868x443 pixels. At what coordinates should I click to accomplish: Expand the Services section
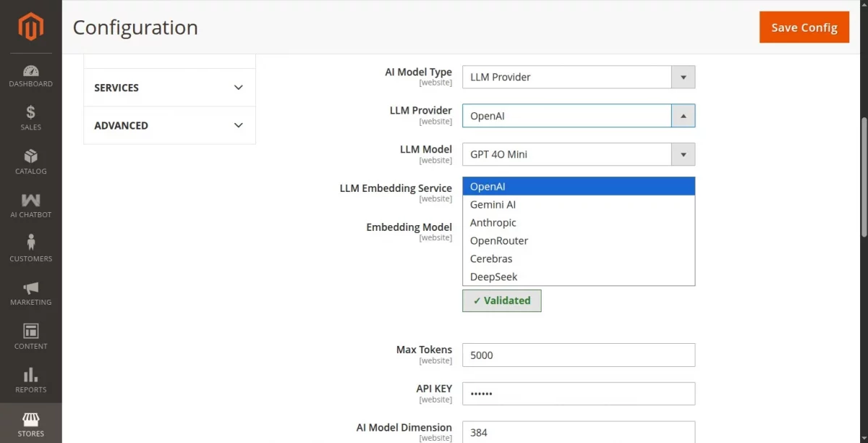169,88
